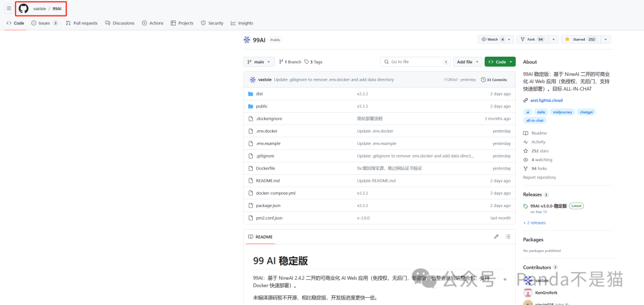644x305 pixels.
Task: Open the pm2.conf.json file
Action: pos(269,218)
